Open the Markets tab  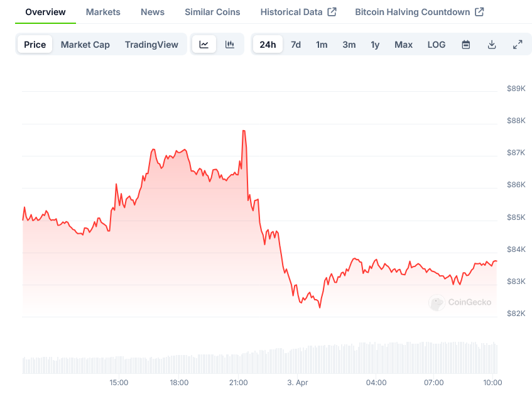coord(103,12)
